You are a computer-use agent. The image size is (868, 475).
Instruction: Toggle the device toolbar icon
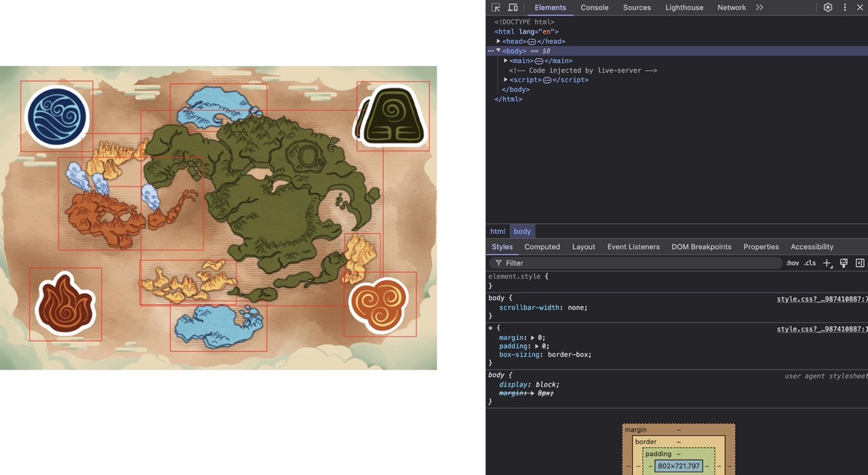pyautogui.click(x=513, y=7)
